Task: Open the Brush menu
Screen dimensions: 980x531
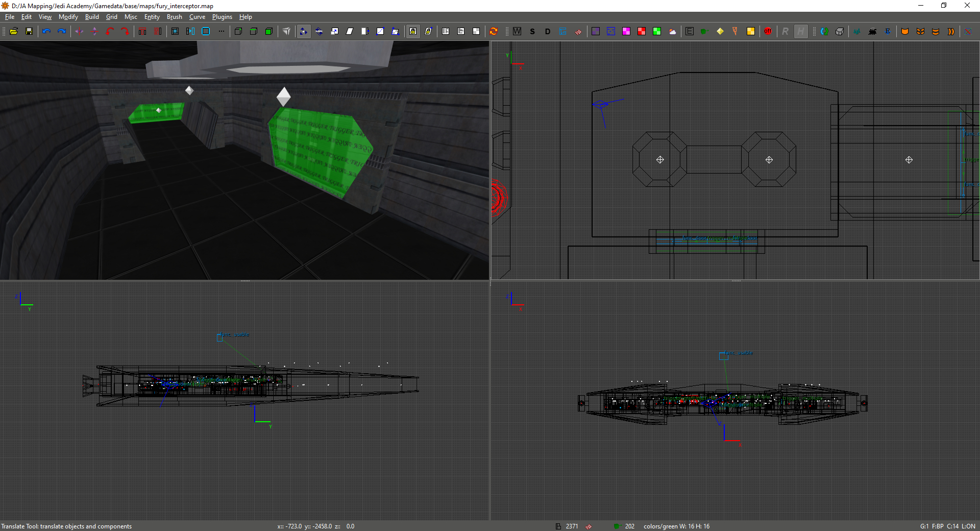Action: [174, 17]
